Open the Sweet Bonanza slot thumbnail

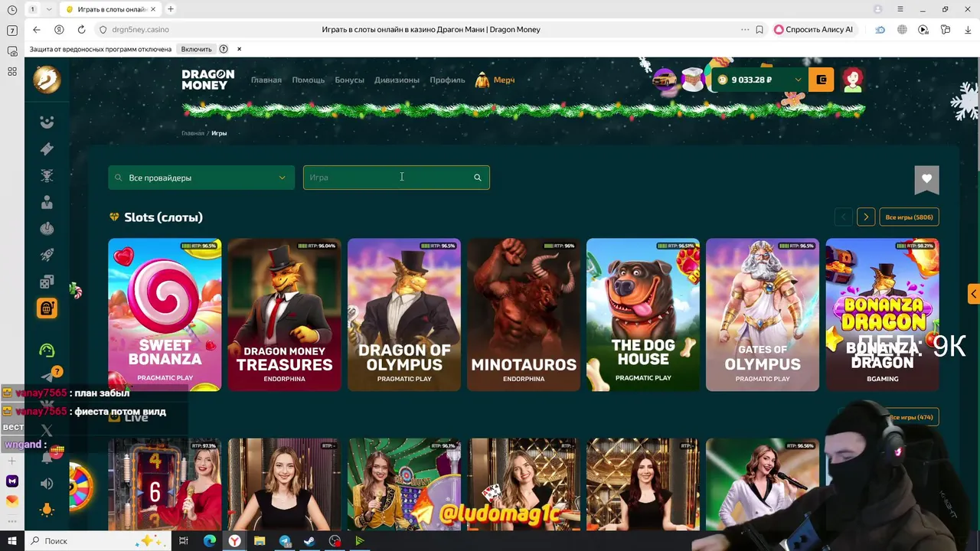coord(165,315)
